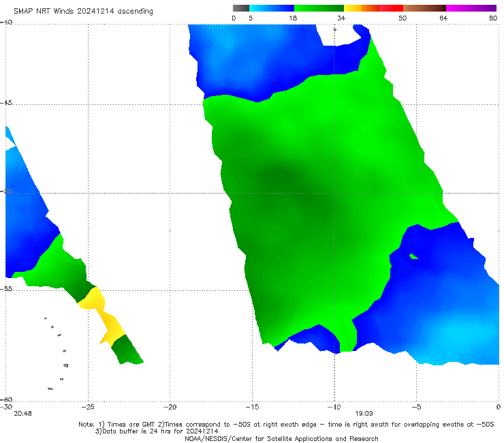This screenshot has height=443, width=504.
Task: Click the NOAA/NESDIS credit line
Action: point(281,438)
